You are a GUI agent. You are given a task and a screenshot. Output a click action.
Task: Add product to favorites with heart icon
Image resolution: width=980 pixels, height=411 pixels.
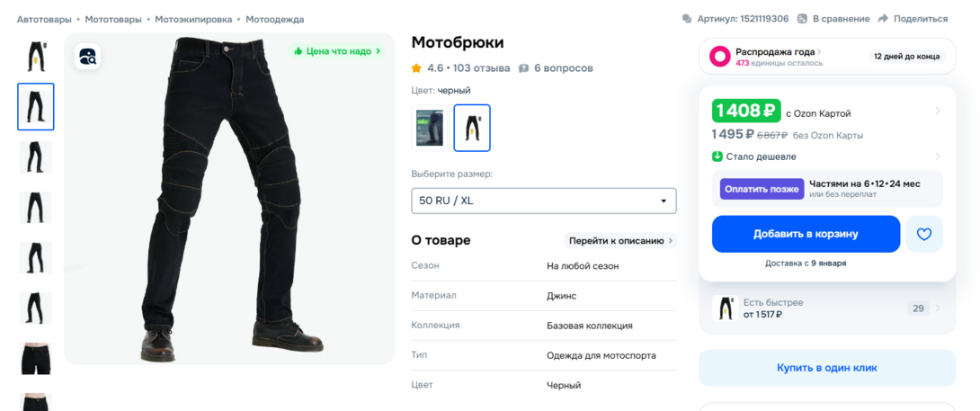pyautogui.click(x=923, y=234)
